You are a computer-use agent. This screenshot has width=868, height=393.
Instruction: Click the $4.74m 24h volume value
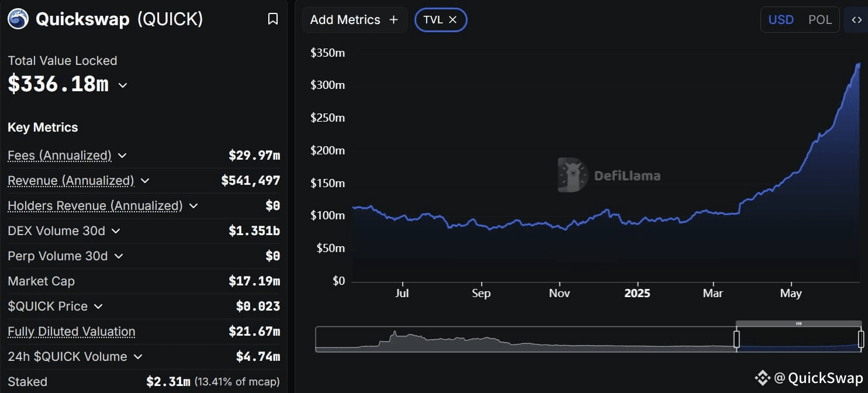tap(258, 357)
